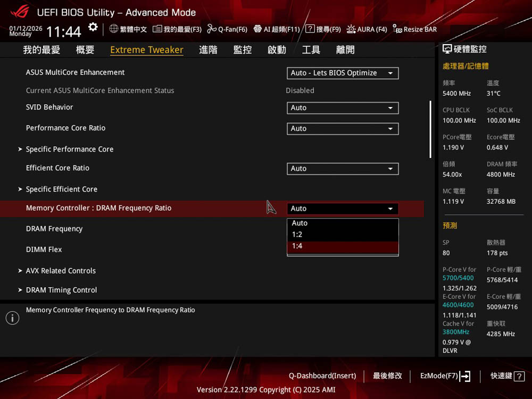Click the info icon in help area
532x399 pixels.
[12, 318]
